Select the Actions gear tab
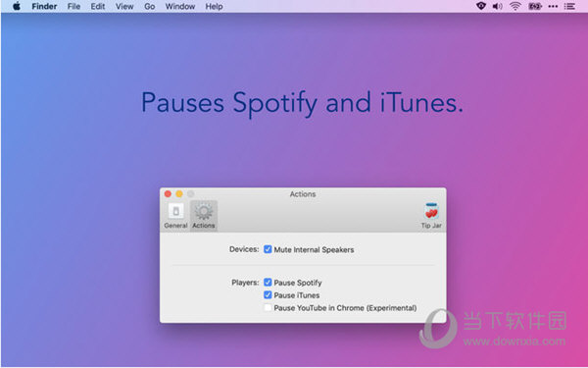 pyautogui.click(x=204, y=216)
